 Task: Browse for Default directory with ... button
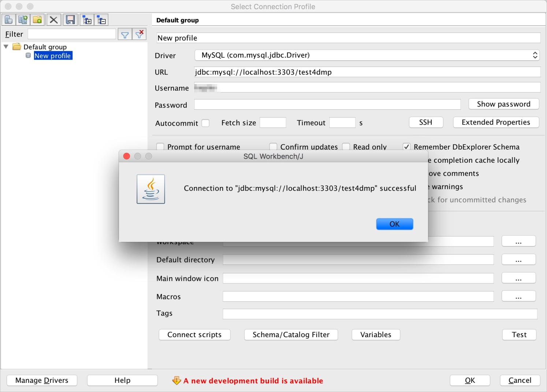click(519, 260)
